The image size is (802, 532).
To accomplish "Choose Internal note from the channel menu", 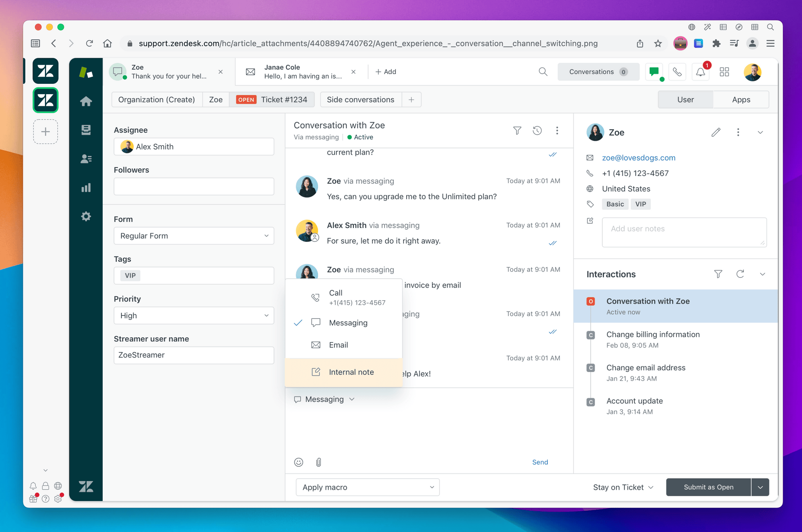I will (x=351, y=372).
